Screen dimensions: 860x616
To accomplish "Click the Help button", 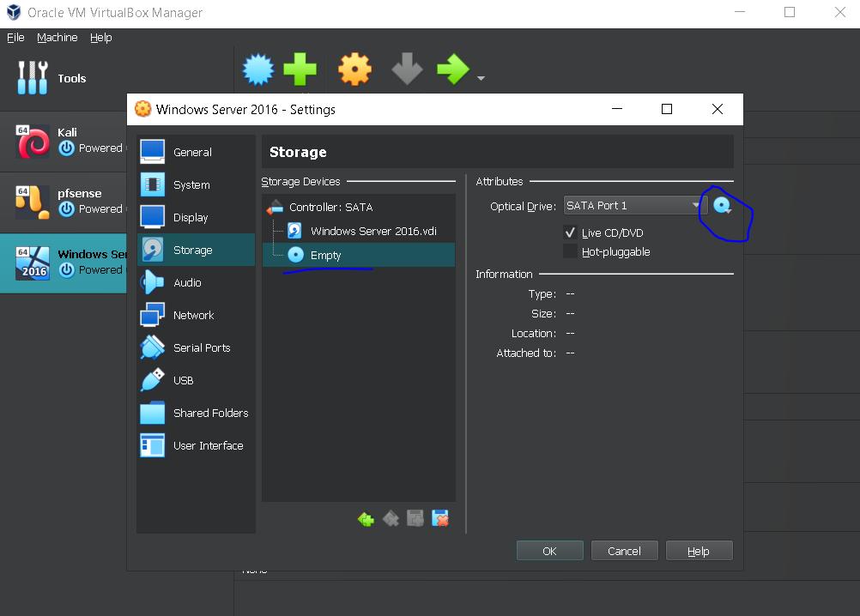I will (x=699, y=550).
